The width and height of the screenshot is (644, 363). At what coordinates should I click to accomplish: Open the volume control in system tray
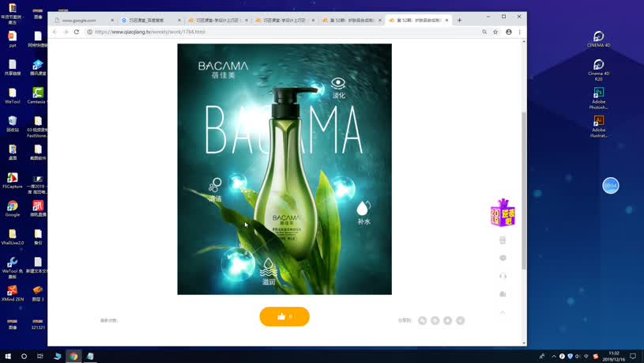[x=578, y=357]
